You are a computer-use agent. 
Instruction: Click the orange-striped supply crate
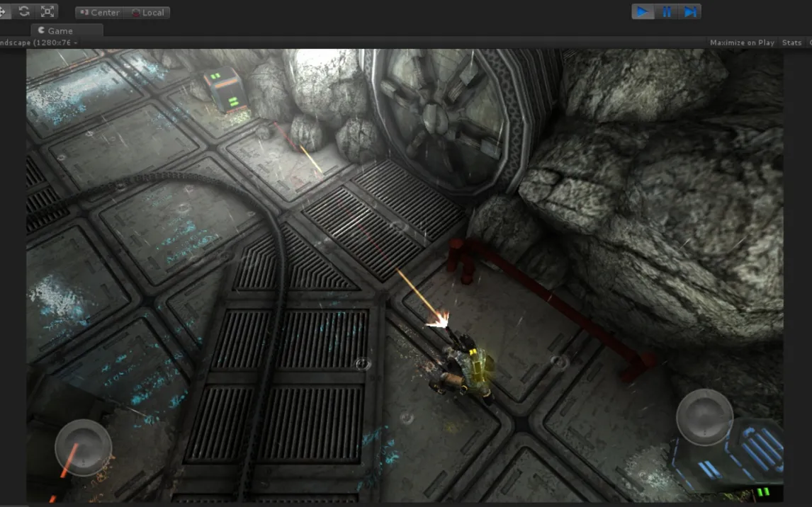[x=225, y=89]
